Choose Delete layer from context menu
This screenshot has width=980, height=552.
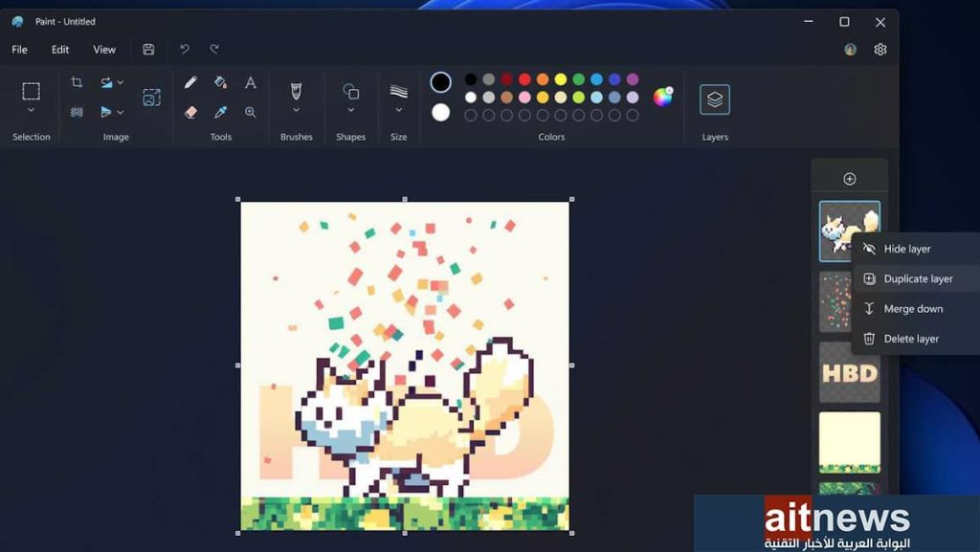pos(916,339)
